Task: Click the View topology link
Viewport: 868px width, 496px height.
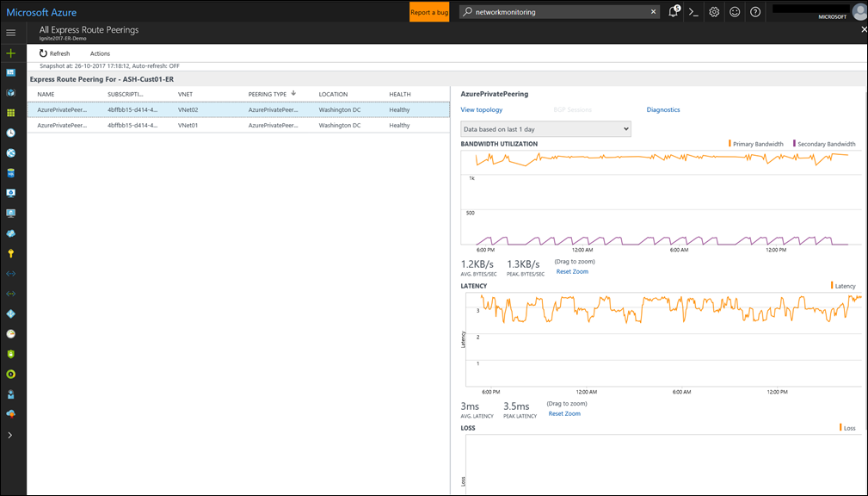Action: pyautogui.click(x=482, y=110)
